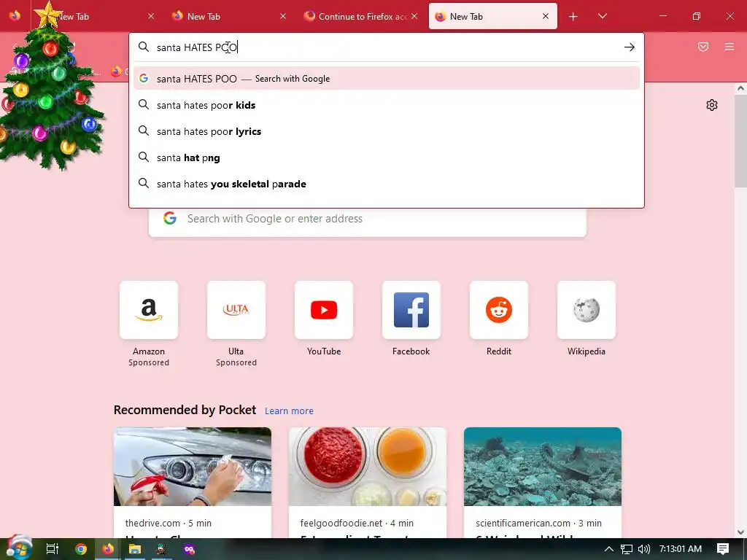
Task: Click the page scrollbar down arrow
Action: coord(740,532)
